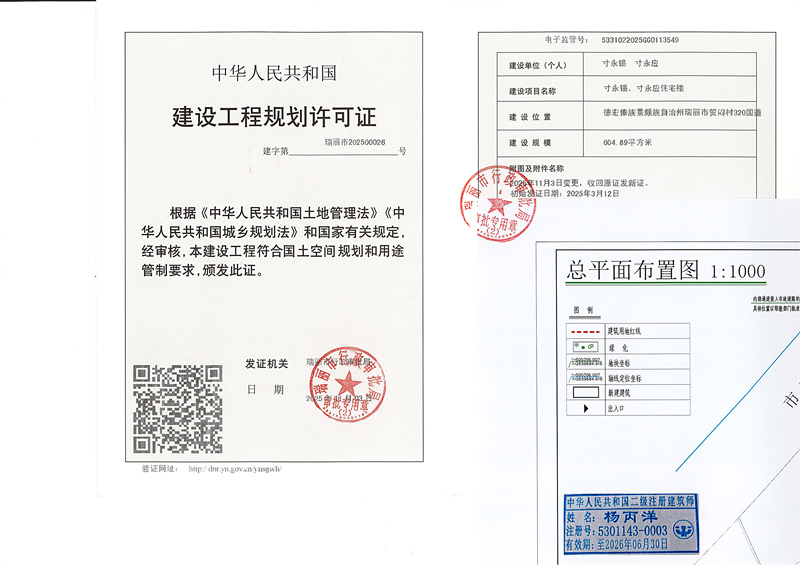Click the 建设单位（个人） row label
The height and width of the screenshot is (565, 800).
[x=538, y=65]
